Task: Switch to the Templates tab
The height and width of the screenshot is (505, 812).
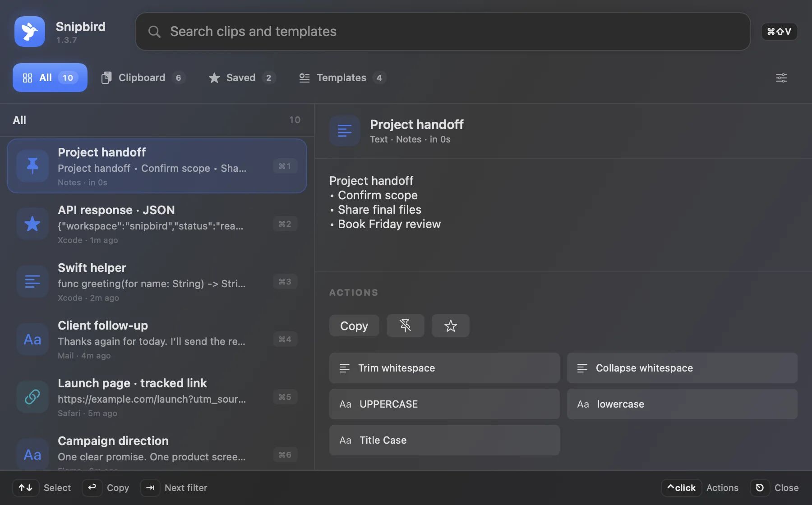Action: pos(342,78)
